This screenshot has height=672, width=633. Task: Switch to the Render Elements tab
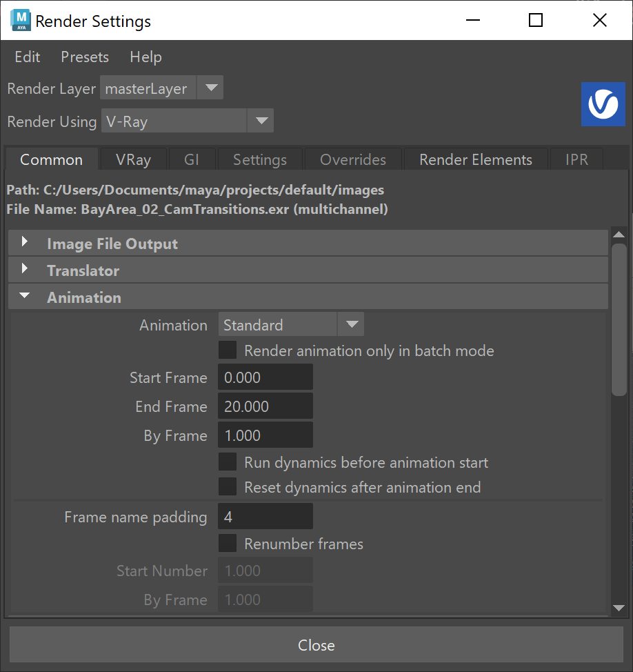coord(476,159)
